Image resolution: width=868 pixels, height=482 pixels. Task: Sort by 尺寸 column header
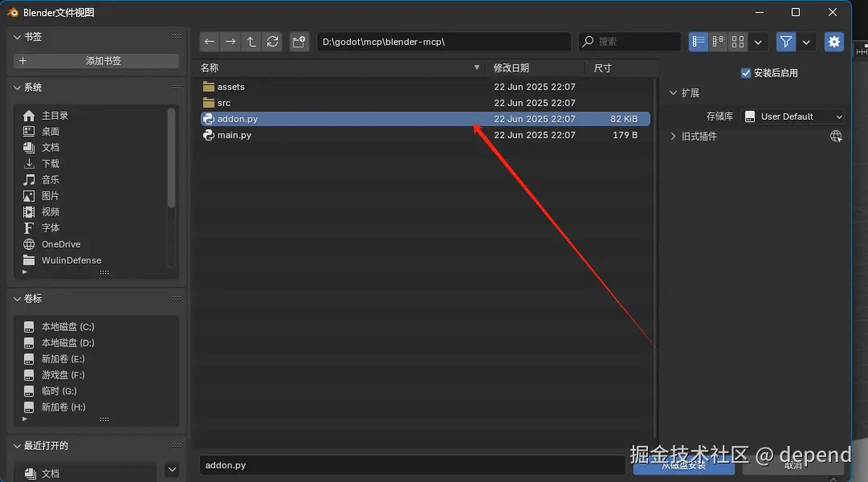tap(620, 67)
